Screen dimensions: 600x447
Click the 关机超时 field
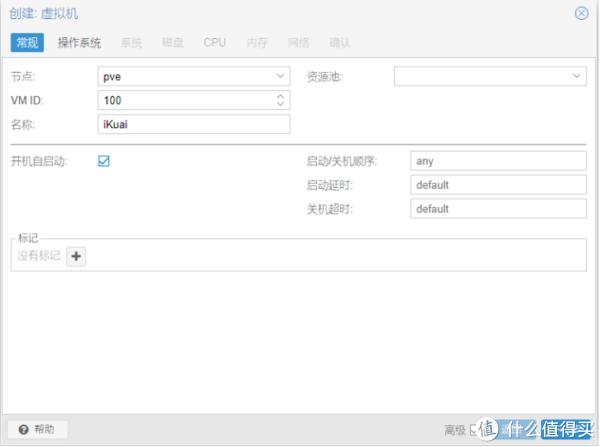[x=498, y=209]
